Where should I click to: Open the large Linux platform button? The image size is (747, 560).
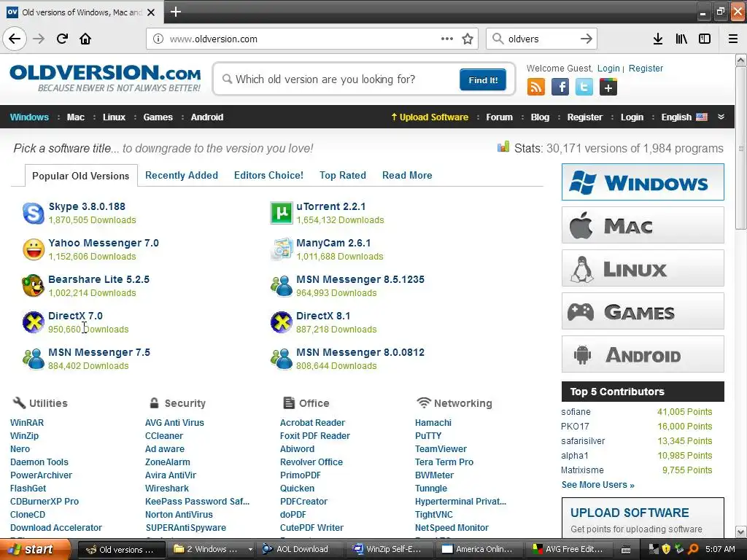pyautogui.click(x=643, y=268)
